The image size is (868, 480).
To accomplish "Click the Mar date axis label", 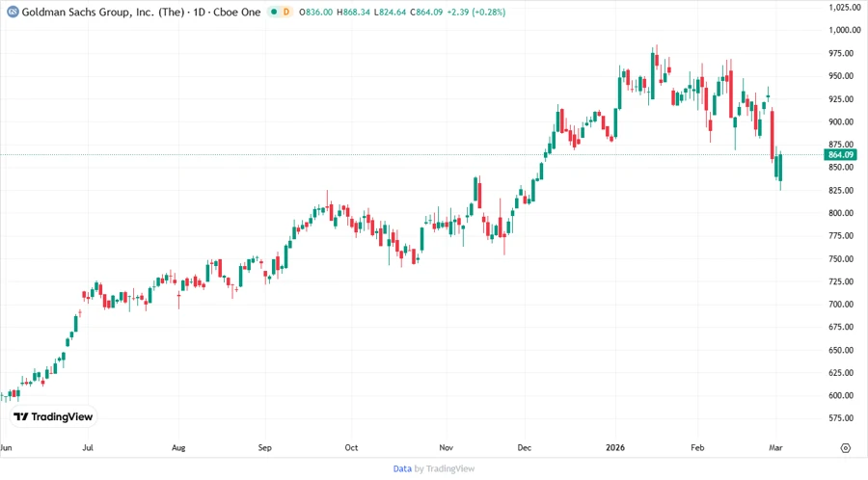I will [775, 447].
